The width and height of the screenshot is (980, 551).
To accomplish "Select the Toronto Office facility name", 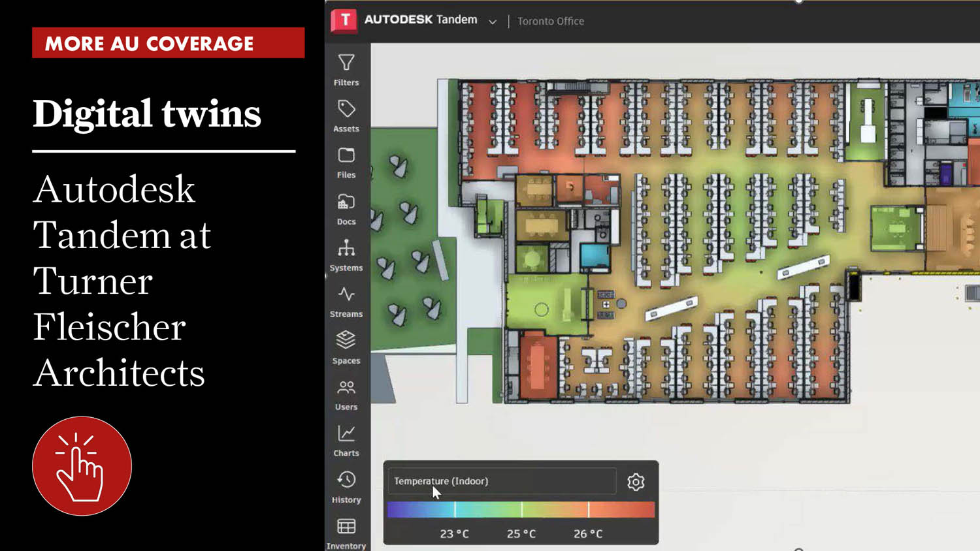I will (550, 22).
